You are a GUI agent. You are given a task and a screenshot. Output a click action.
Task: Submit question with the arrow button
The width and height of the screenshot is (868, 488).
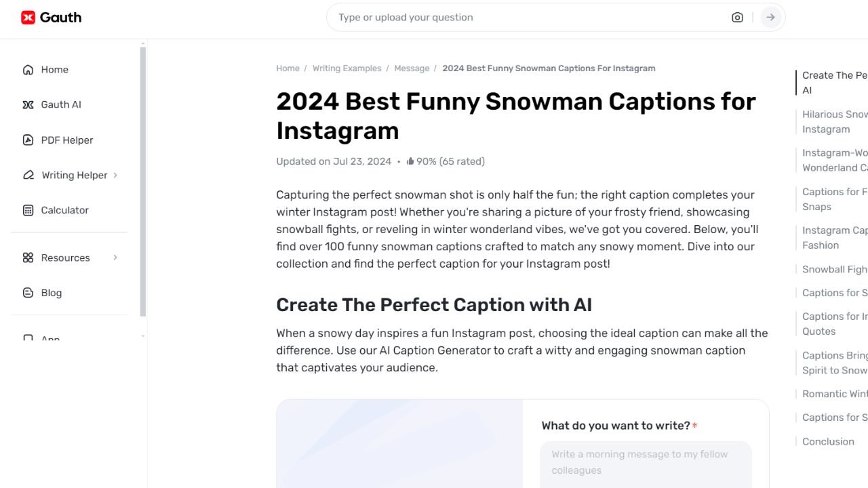click(x=771, y=17)
